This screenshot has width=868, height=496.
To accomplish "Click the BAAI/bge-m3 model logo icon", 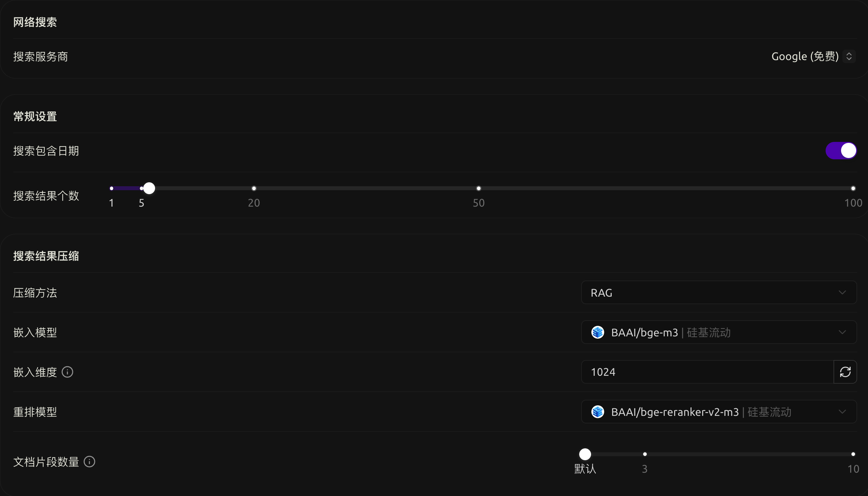I will 598,332.
